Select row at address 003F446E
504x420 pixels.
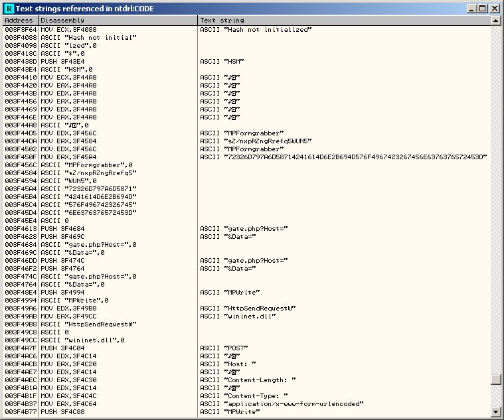[x=247, y=117]
